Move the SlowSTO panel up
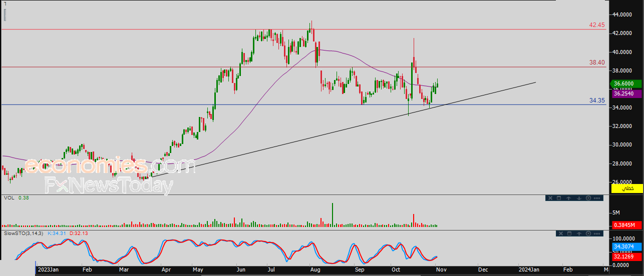This screenshot has width=644, height=276. click(x=579, y=233)
